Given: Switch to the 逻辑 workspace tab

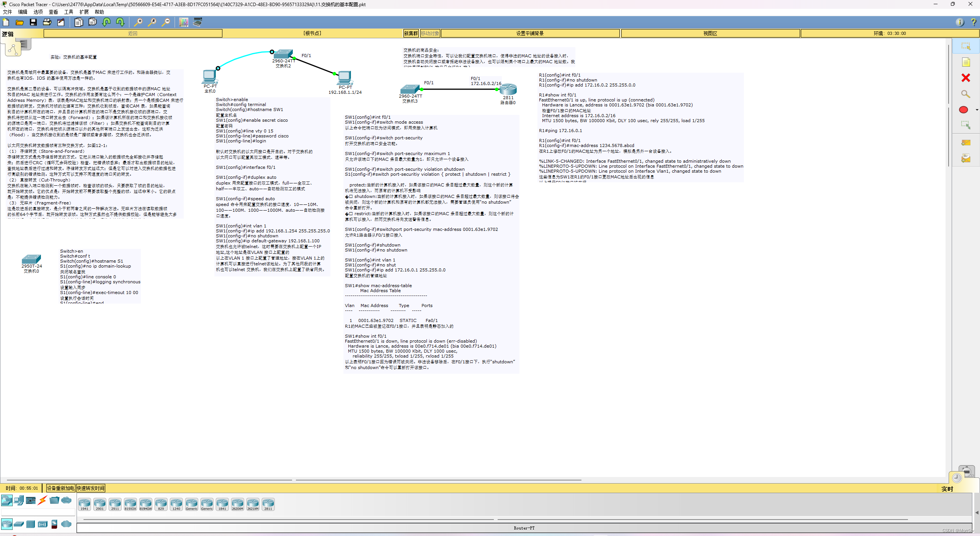Looking at the screenshot, I should [x=8, y=34].
